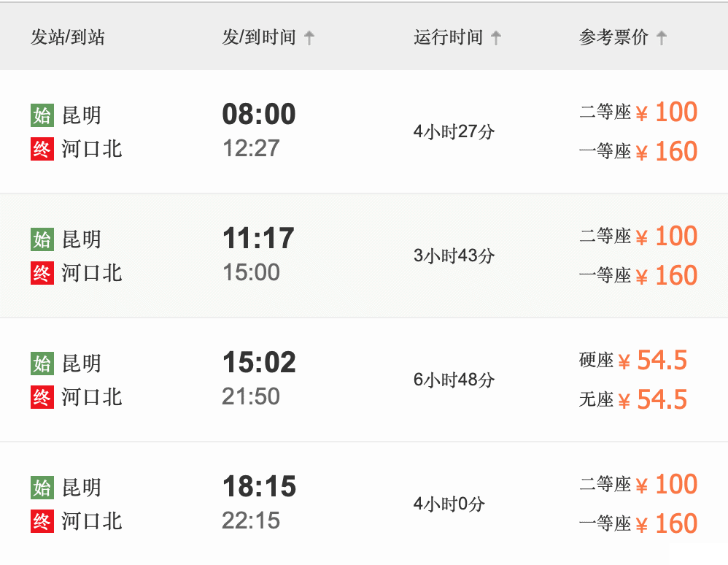Click the 发/到时间 column header
728x565 pixels.
click(x=259, y=37)
